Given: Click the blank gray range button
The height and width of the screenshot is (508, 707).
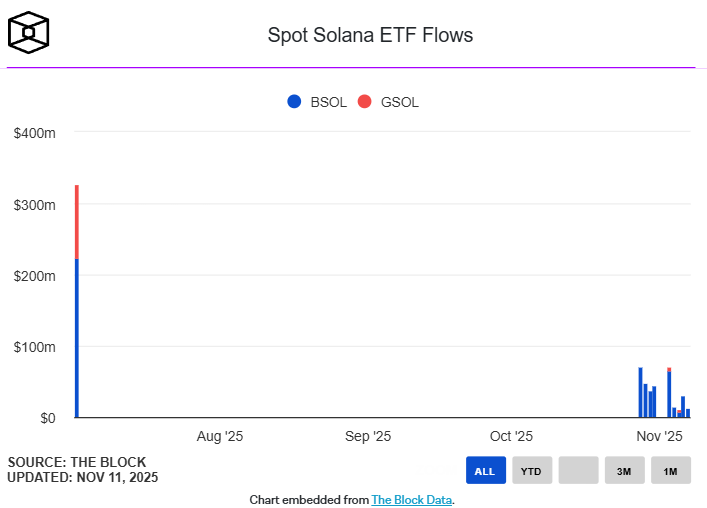Looking at the screenshot, I should pos(578,470).
